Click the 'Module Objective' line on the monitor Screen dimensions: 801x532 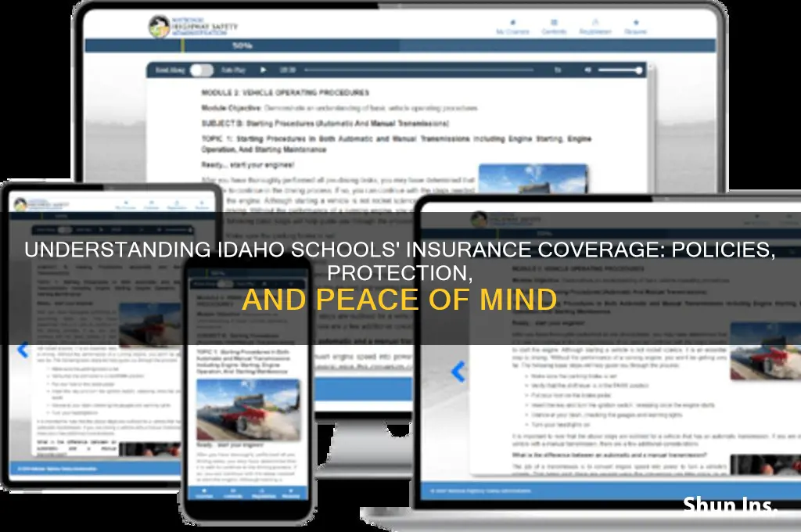click(339, 108)
